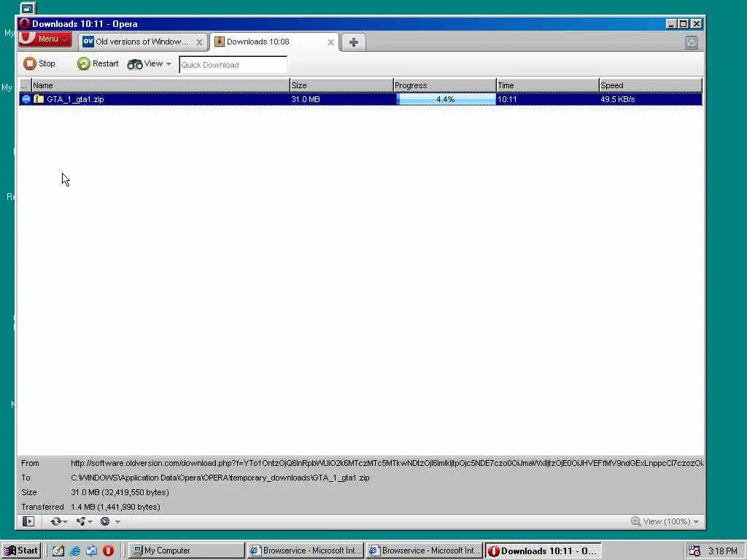
Task: Launch Internet Explorer from quick launch
Action: pos(75,551)
